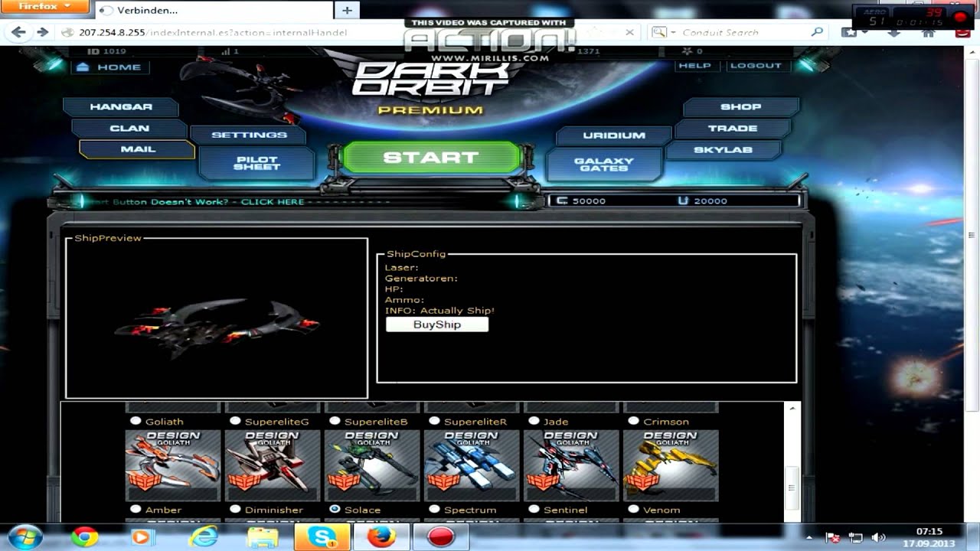The image size is (980, 551).
Task: Select the Diminisher radio button
Action: click(x=235, y=509)
